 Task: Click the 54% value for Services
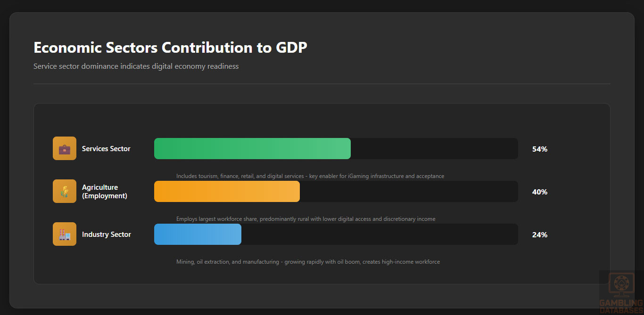pos(539,149)
